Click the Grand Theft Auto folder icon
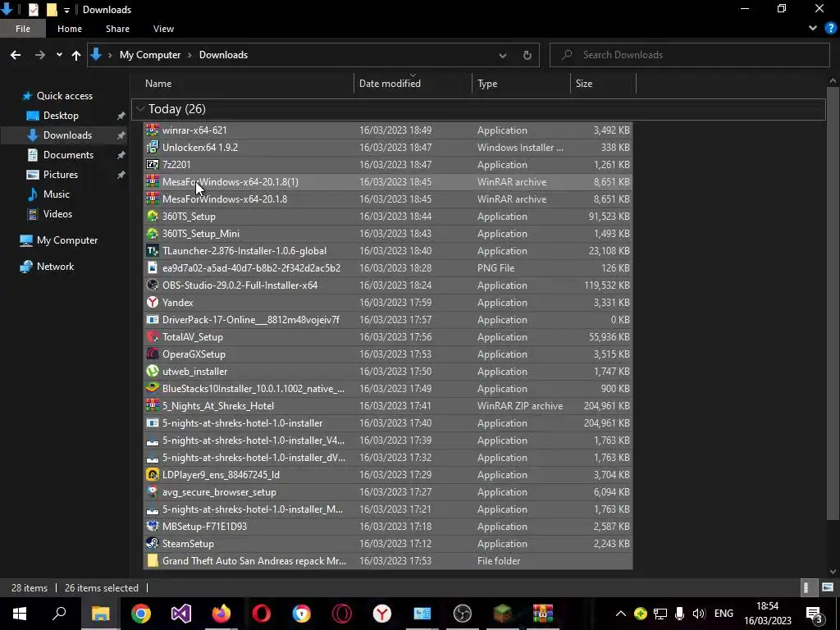 153,561
